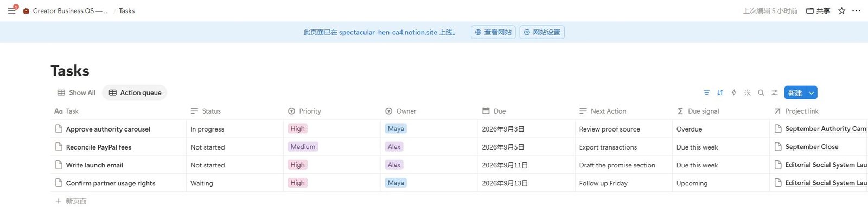Open the filter icon in toolbar
This screenshot has width=868, height=224.
click(x=706, y=93)
